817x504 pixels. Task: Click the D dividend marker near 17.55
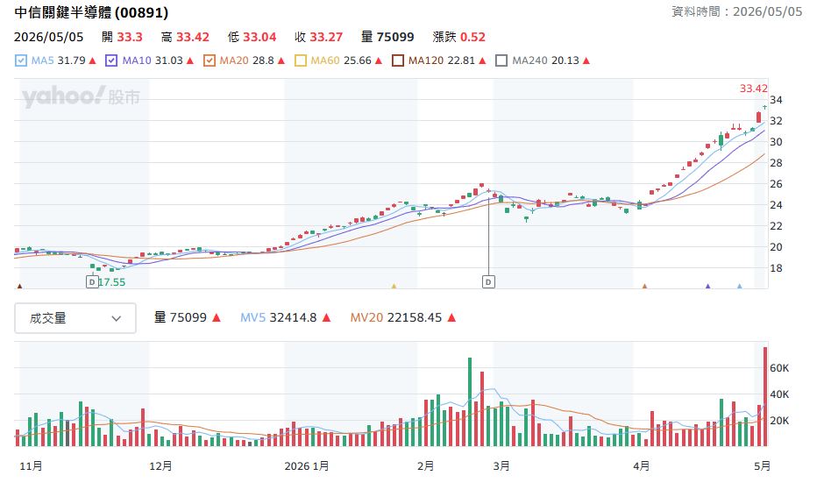pos(92,282)
